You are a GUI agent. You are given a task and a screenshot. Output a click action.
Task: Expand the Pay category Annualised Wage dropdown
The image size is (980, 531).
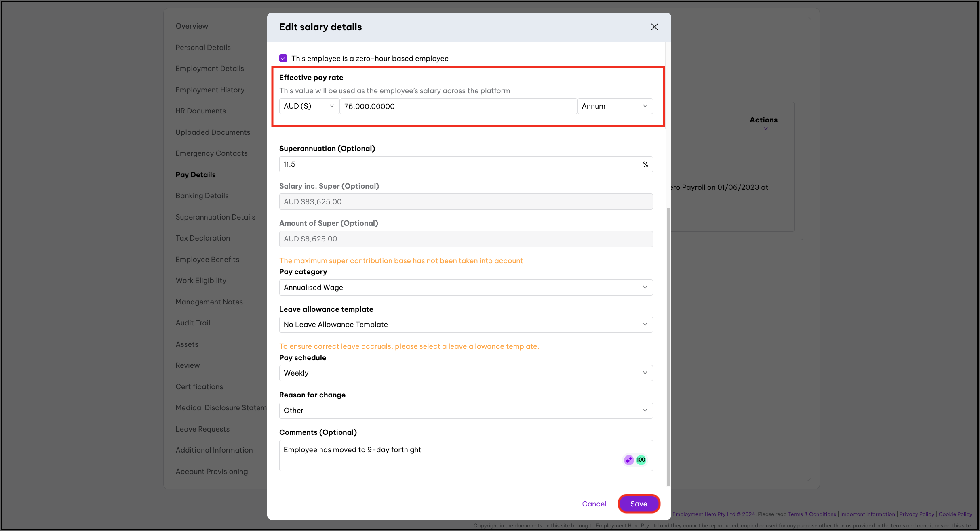tap(466, 288)
